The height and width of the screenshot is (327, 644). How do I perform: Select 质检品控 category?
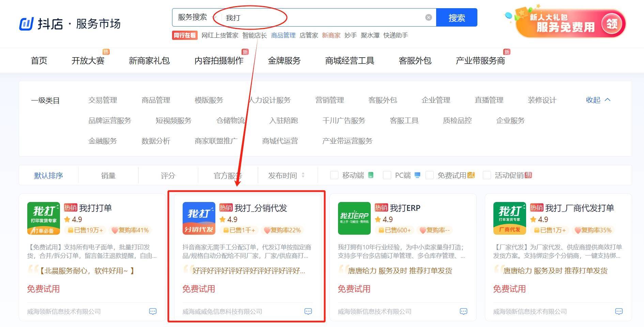click(x=457, y=121)
